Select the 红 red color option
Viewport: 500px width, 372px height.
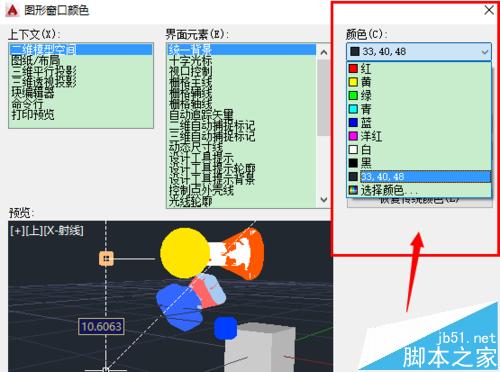(419, 68)
